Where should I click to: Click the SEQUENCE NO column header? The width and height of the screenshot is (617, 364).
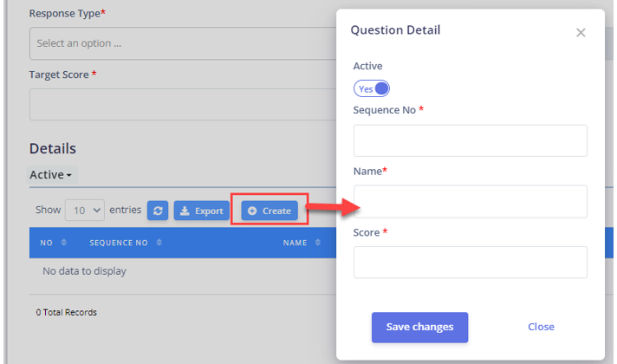point(119,243)
